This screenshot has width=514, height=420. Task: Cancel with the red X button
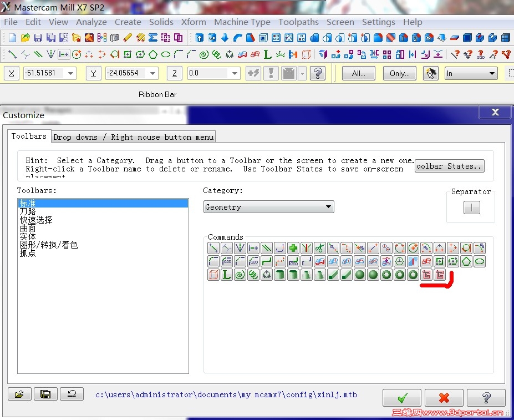pyautogui.click(x=444, y=398)
